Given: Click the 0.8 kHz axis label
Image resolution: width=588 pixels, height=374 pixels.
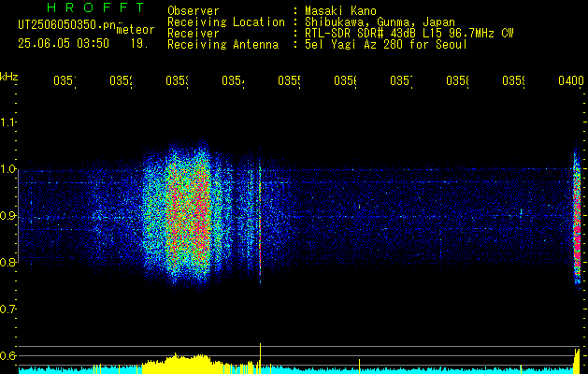Looking at the screenshot, I should [7, 263].
